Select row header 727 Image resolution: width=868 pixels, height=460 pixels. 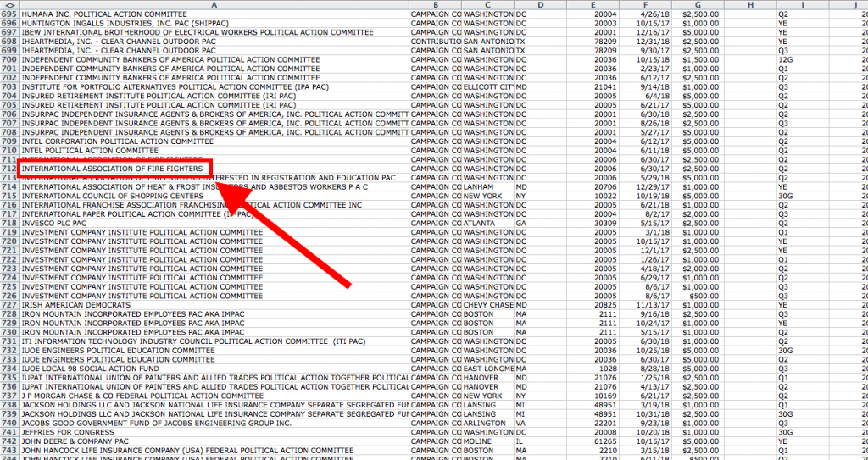pyautogui.click(x=9, y=305)
